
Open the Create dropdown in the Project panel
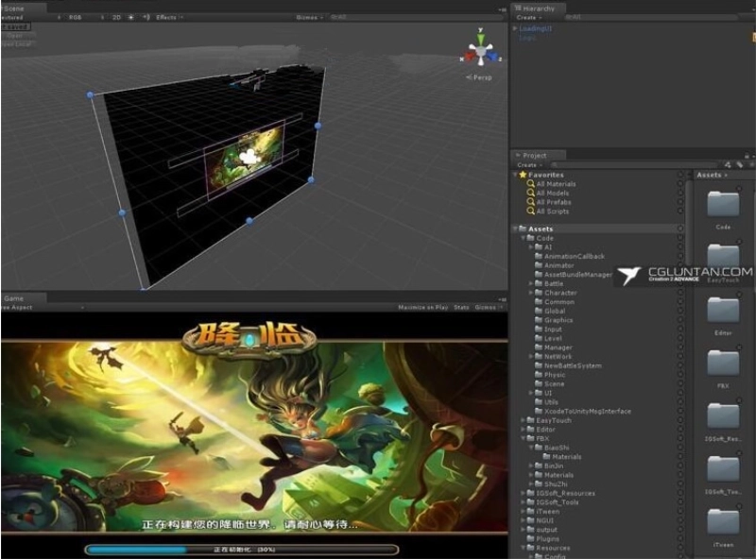pos(529,165)
